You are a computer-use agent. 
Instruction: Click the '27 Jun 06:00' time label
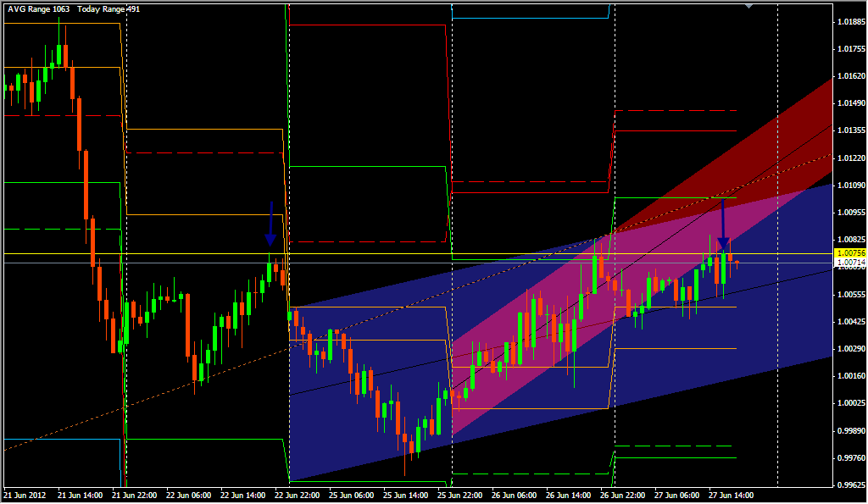click(677, 496)
